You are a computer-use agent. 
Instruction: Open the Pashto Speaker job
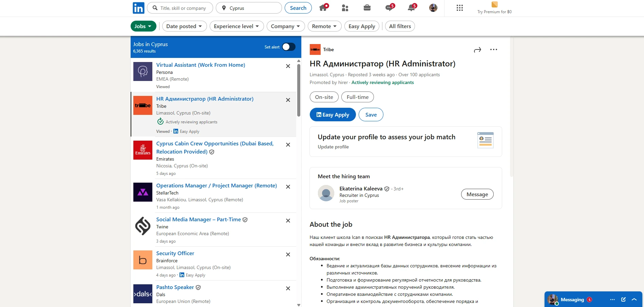click(175, 287)
